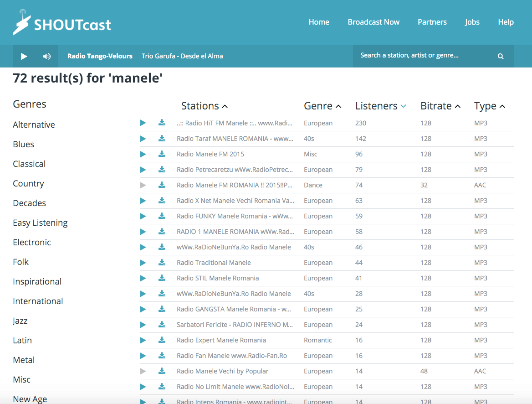This screenshot has width=532, height=404.
Task: Play greyed Radio Manele Vechi by Popular
Action: click(x=143, y=371)
